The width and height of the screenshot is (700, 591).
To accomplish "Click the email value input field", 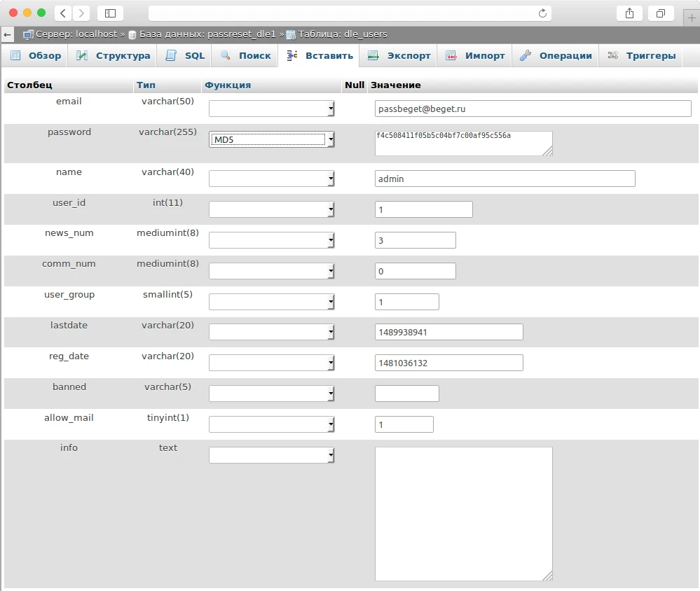I will [x=533, y=109].
